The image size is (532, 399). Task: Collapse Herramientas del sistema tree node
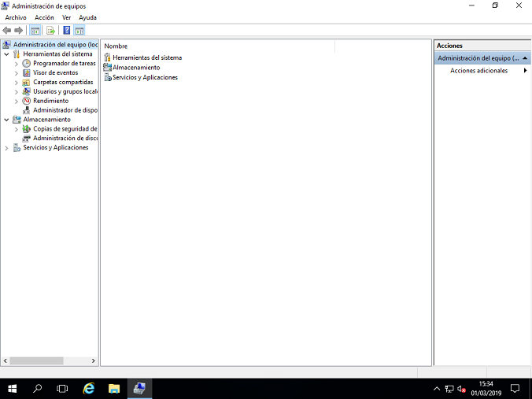pos(6,54)
